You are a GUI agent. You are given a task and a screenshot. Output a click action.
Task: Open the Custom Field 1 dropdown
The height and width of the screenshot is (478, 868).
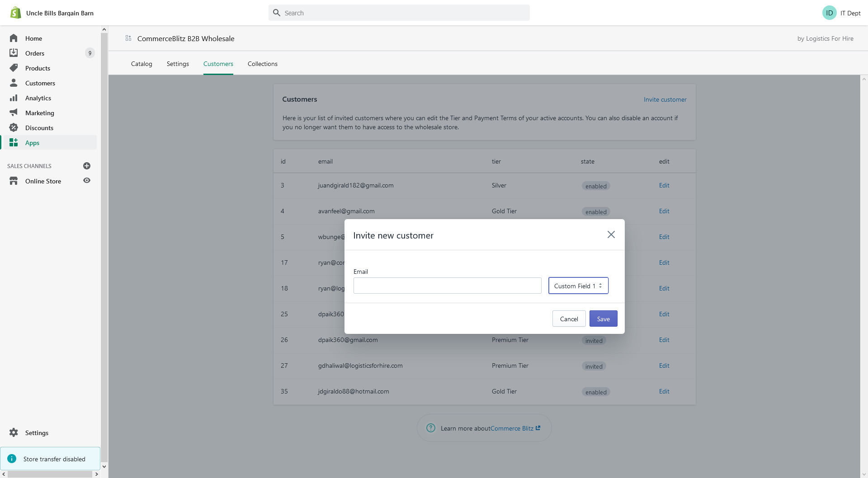[x=578, y=286]
